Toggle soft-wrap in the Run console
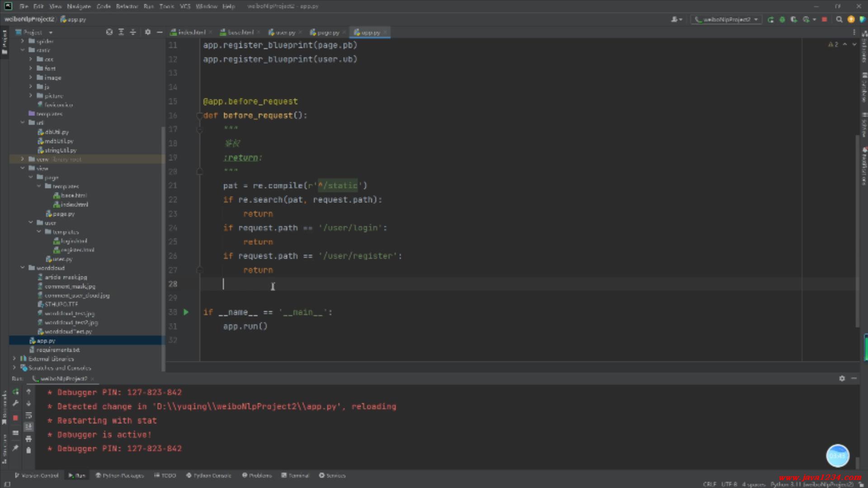Image resolution: width=868 pixels, height=488 pixels. (28, 415)
